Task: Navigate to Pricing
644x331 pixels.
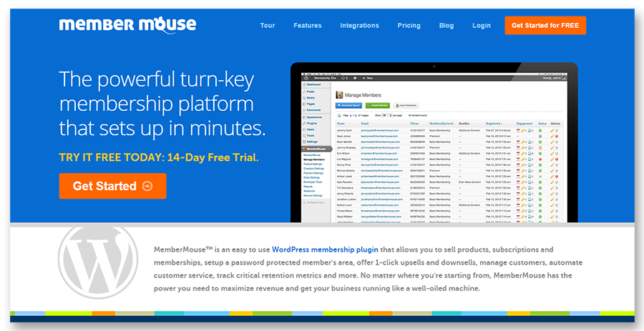Action: (409, 26)
